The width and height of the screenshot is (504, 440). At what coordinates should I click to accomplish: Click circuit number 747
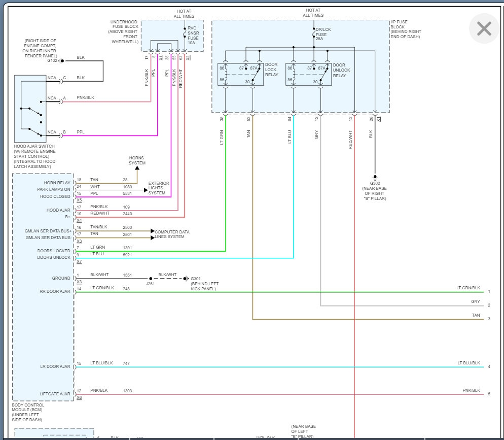126,363
